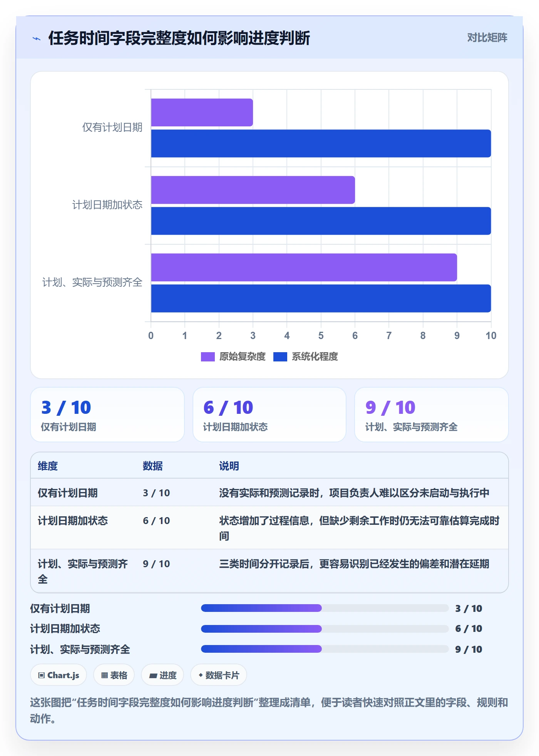The height and width of the screenshot is (756, 539).
Task: Toggle the purple 原始复杂度 legend swatch
Action: coord(208,357)
